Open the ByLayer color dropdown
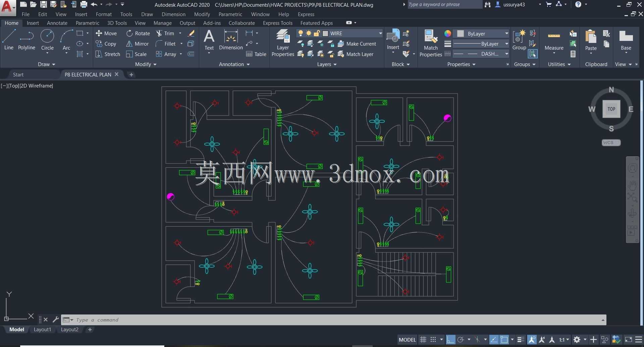 (x=506, y=34)
